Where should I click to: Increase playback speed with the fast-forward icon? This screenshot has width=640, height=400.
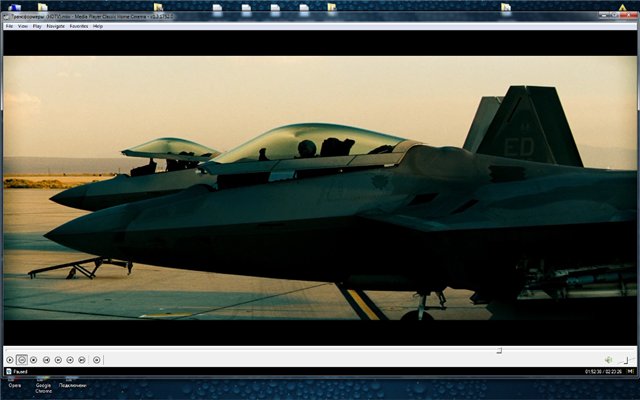70,360
